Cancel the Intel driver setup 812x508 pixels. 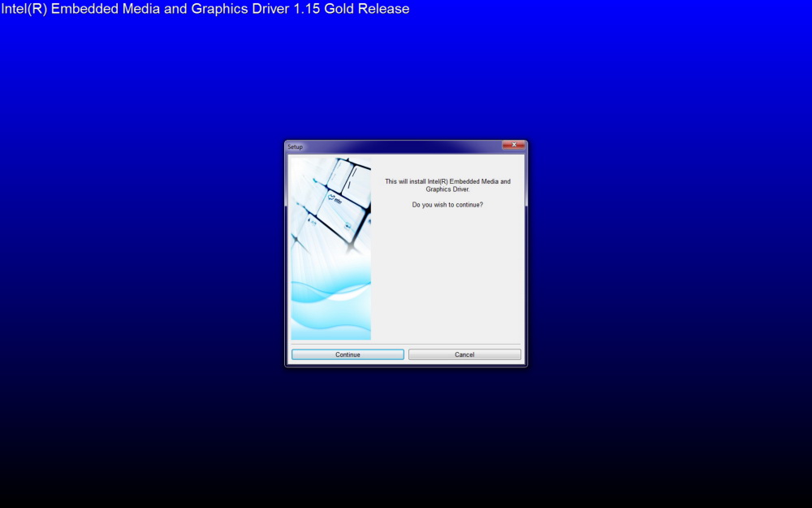(x=464, y=354)
